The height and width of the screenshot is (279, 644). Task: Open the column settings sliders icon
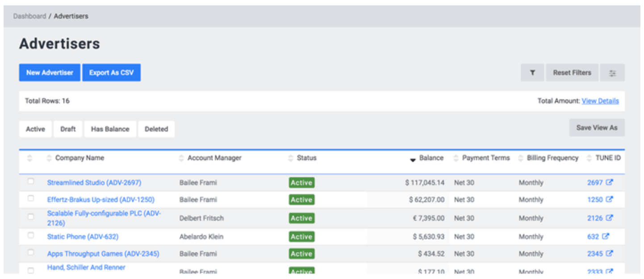coord(612,72)
